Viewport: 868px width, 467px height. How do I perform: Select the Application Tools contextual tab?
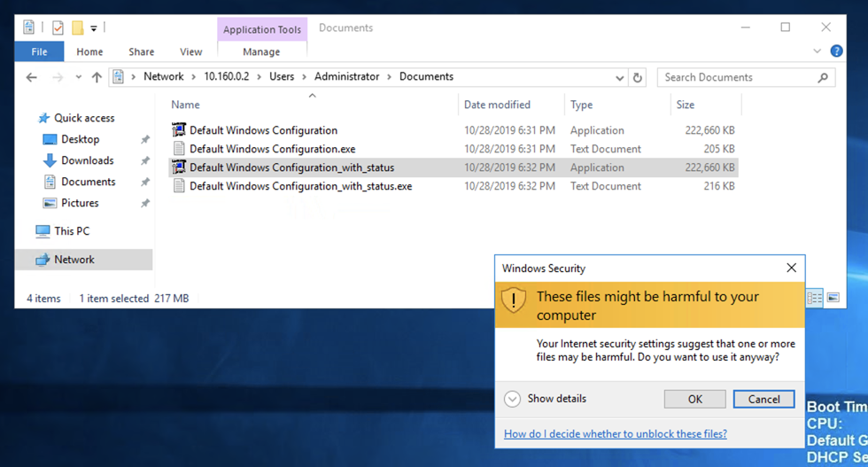coord(262,29)
